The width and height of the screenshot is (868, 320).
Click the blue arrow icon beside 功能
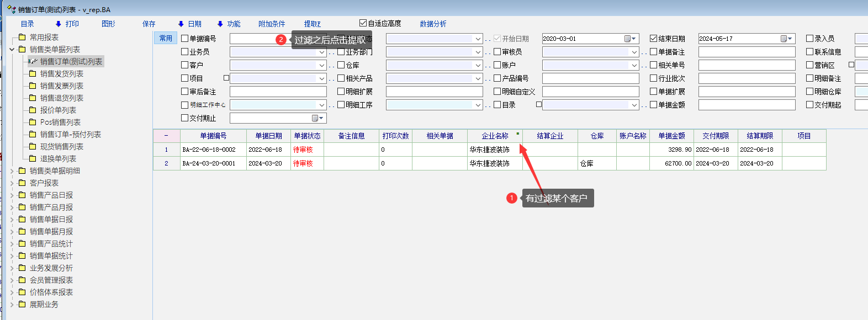220,24
